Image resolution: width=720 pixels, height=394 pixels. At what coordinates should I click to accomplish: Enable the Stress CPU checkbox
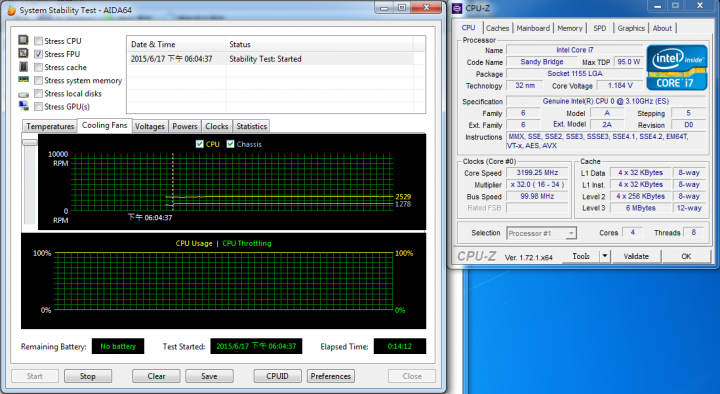39,41
